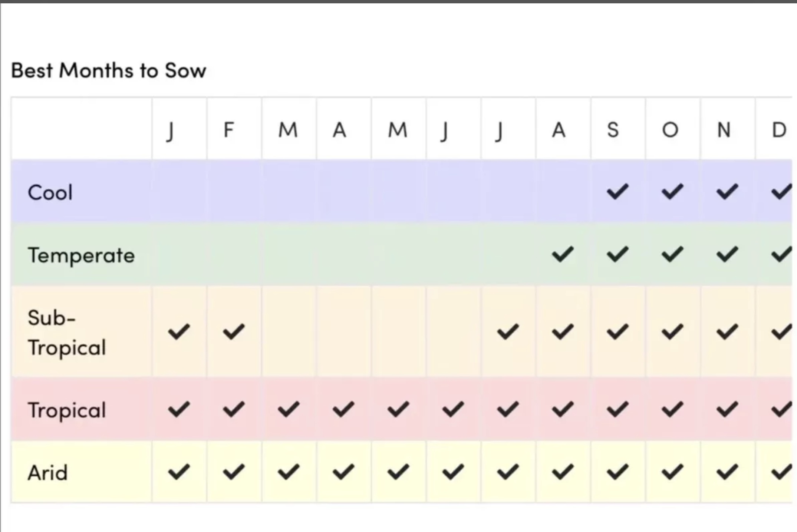Click the Temperate row August checkmark
The width and height of the screenshot is (797, 532).
click(x=563, y=254)
